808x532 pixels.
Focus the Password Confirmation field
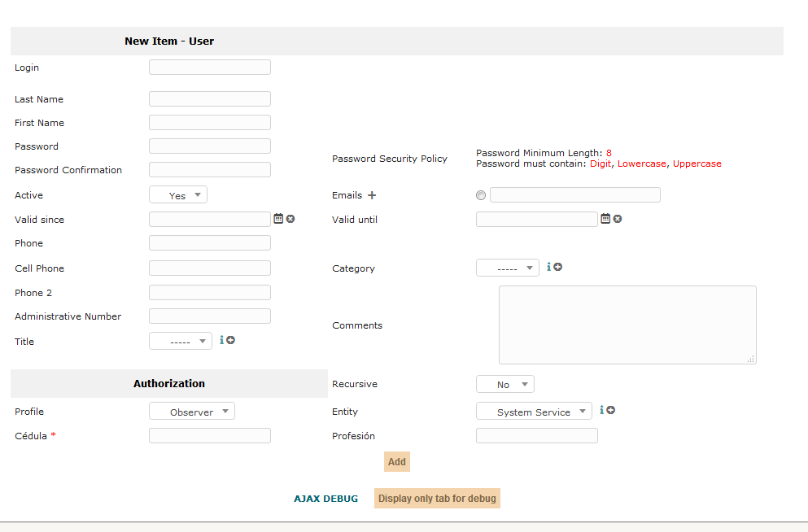click(x=210, y=170)
